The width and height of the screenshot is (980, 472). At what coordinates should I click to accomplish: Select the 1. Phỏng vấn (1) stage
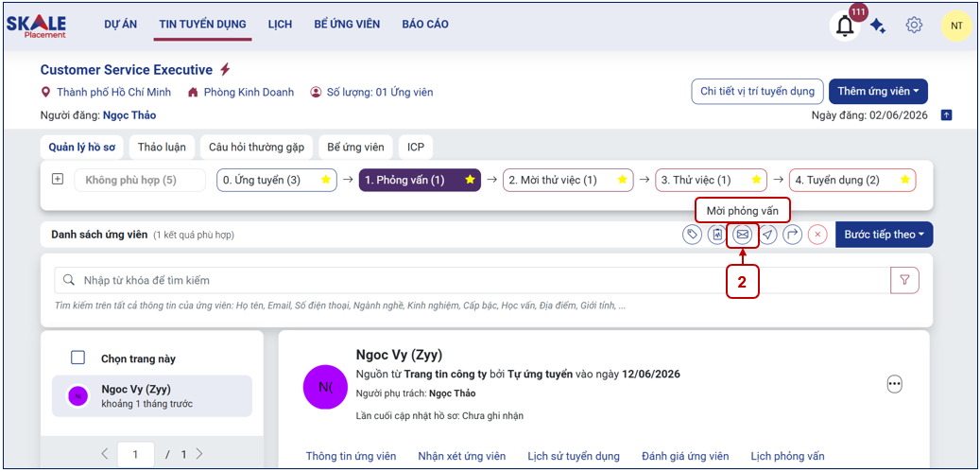pos(420,180)
